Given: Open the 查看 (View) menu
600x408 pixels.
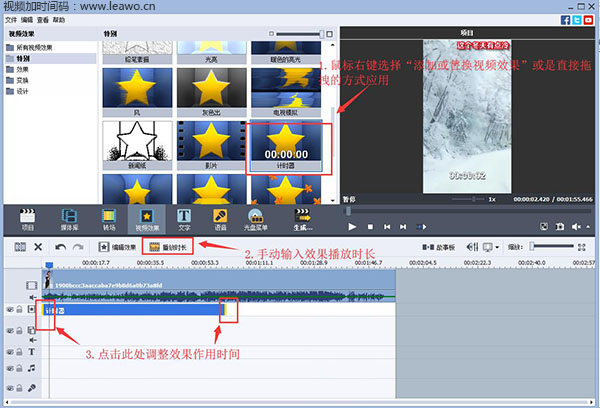Looking at the screenshot, I should tap(42, 20).
